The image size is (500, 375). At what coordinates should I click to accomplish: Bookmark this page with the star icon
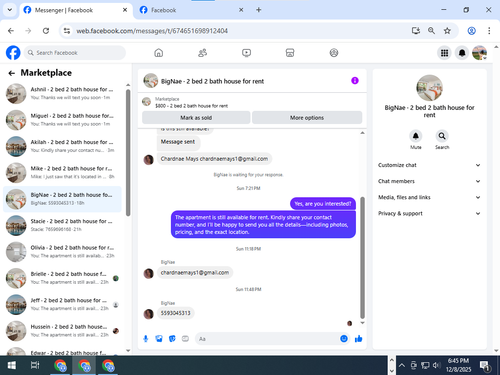[447, 31]
